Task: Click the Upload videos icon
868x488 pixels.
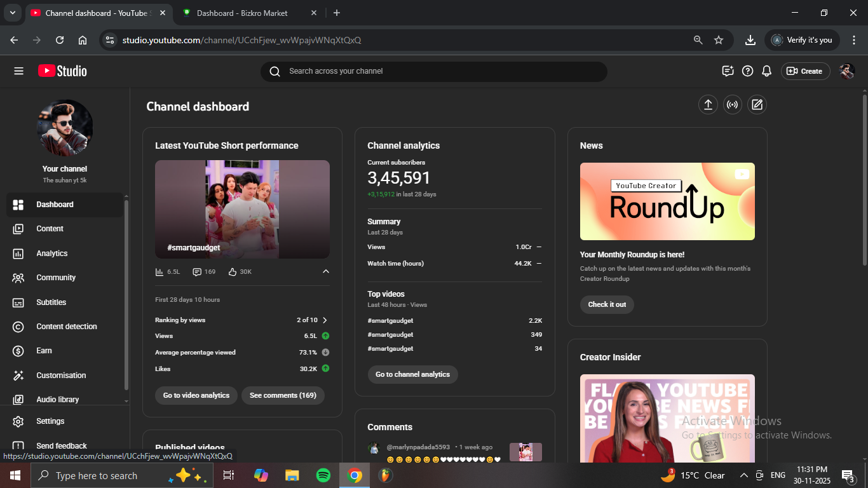Action: pos(708,105)
